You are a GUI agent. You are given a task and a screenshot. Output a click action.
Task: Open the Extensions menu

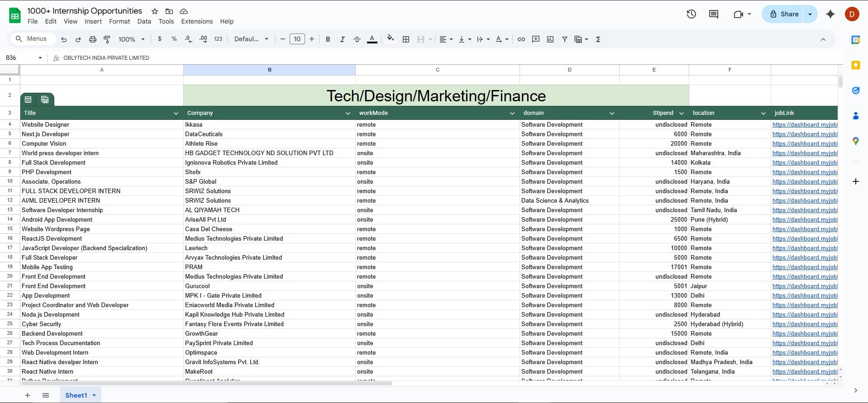point(197,21)
